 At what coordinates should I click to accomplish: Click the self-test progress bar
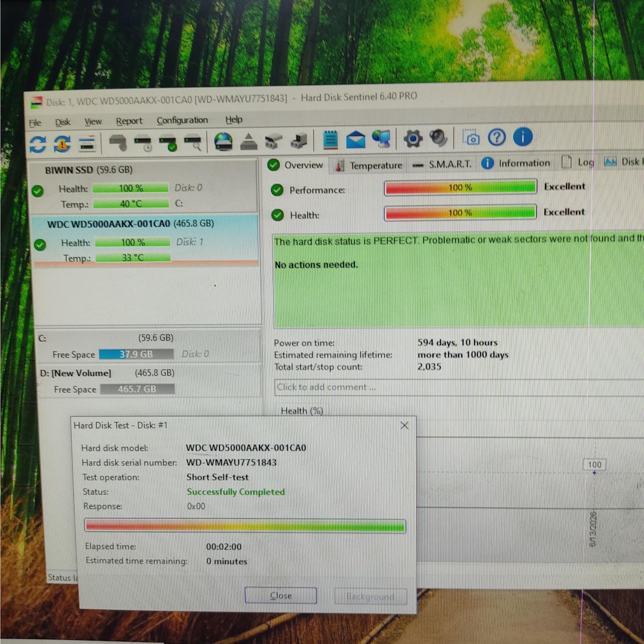pos(245,526)
